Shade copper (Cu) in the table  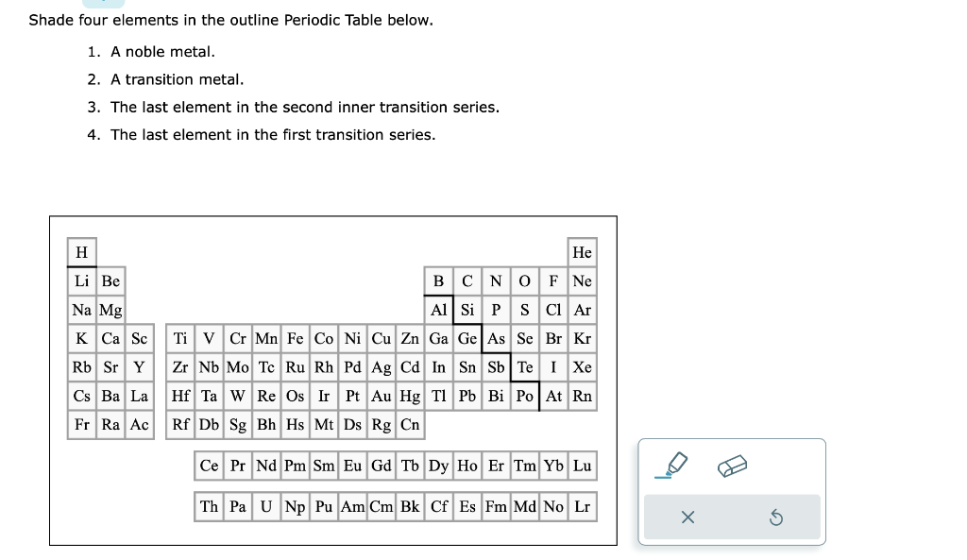pyautogui.click(x=381, y=339)
